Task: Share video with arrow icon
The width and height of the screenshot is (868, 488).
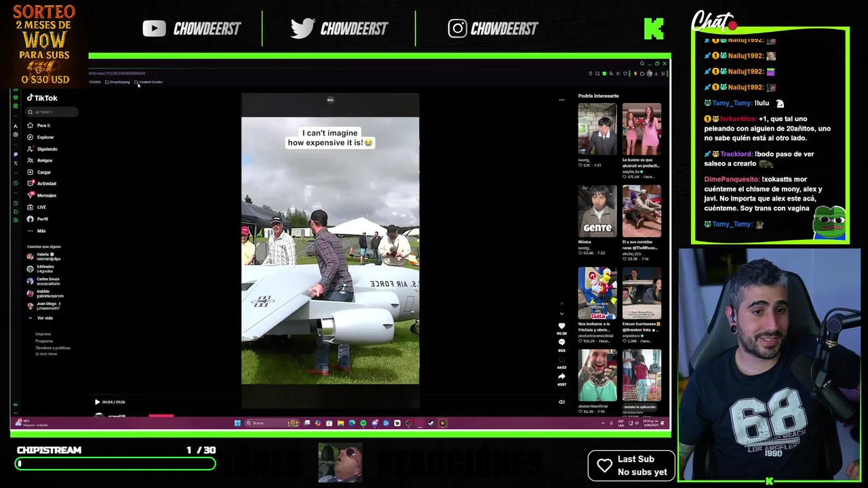Action: 561,377
